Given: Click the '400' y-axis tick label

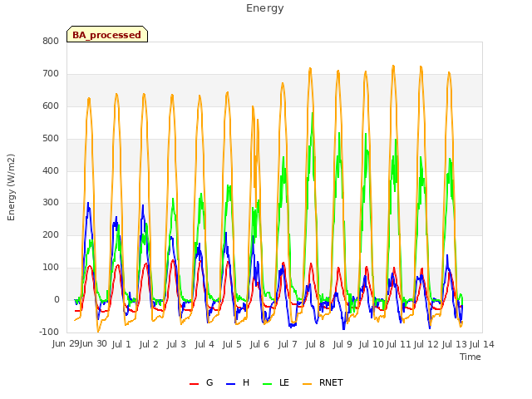Looking at the screenshot, I should 51,170.
